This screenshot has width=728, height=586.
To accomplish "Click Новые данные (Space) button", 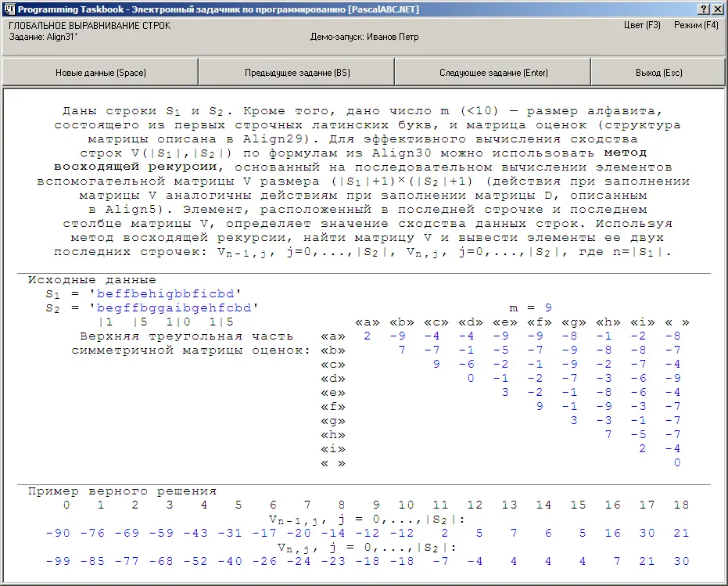I will 101,73.
